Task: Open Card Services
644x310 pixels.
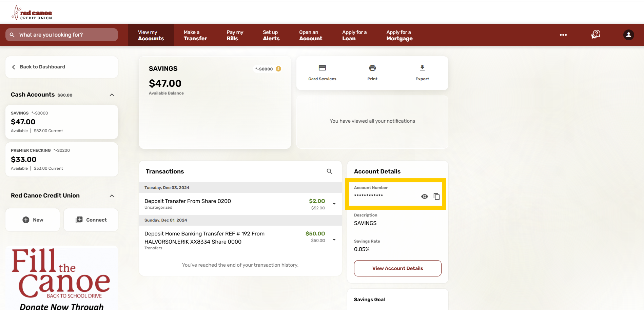Action: pos(322,73)
